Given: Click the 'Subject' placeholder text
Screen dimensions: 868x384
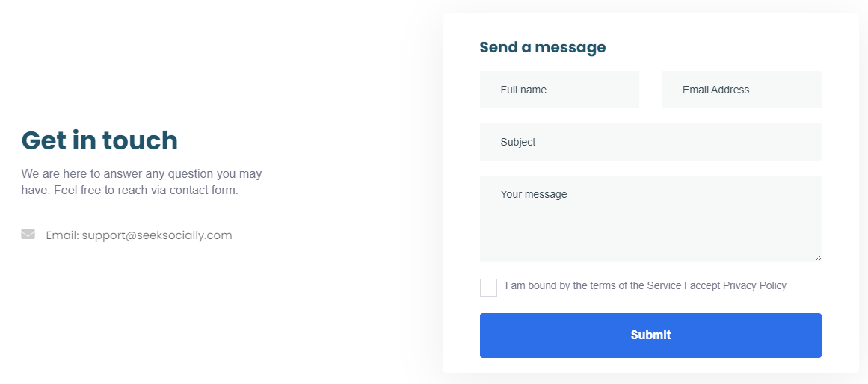Looking at the screenshot, I should [x=518, y=142].
